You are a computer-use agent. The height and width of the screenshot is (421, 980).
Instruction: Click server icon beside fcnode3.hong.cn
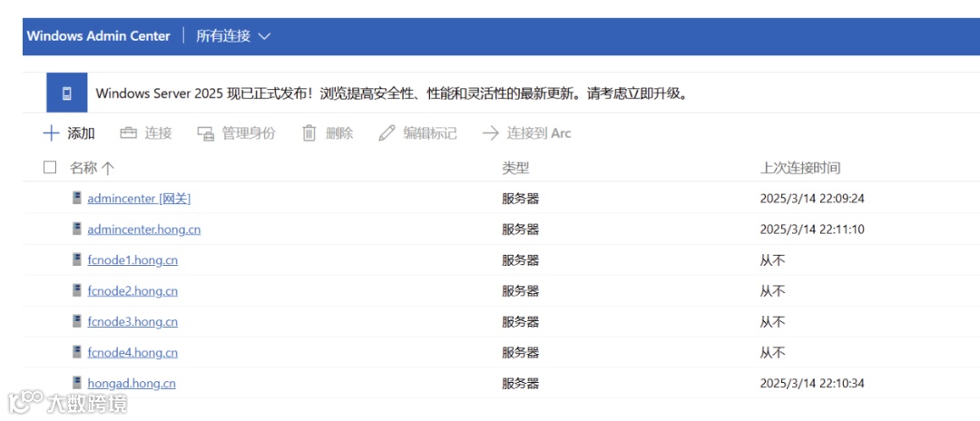(77, 321)
